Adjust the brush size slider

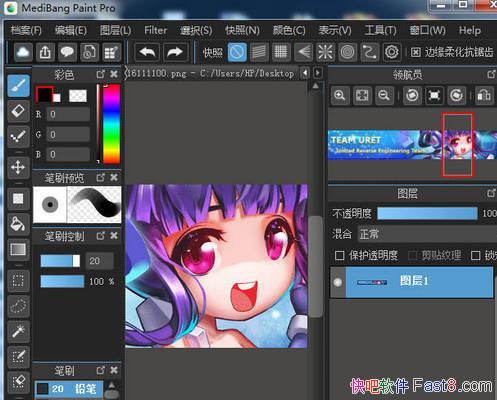click(x=60, y=261)
